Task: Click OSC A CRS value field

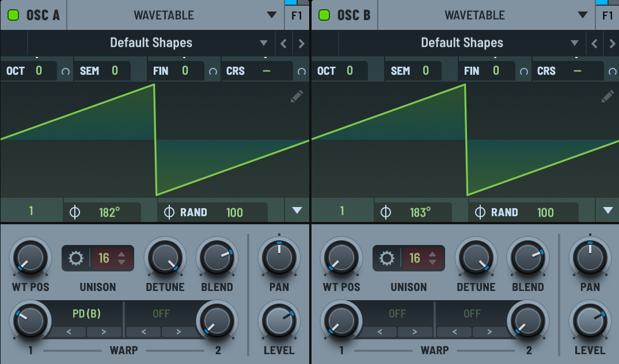Action: coord(257,71)
